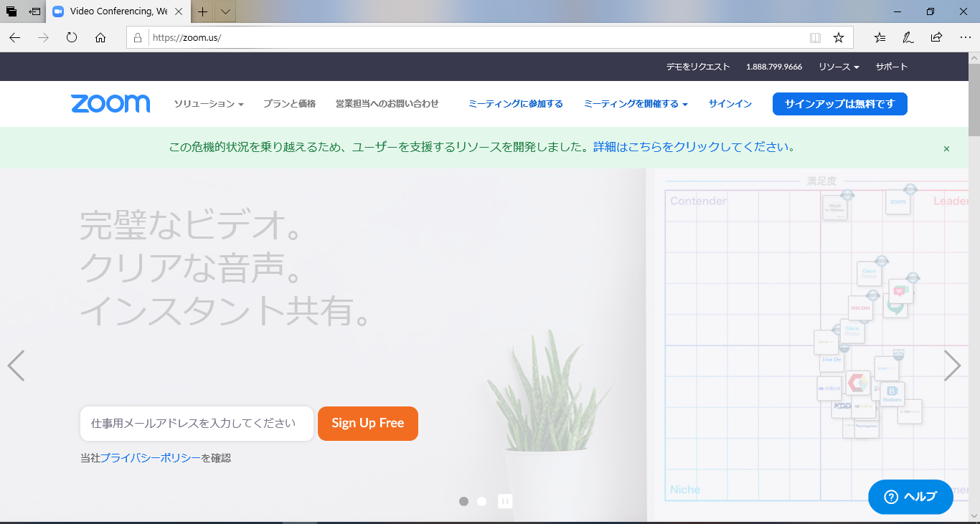Click the orange Sign Up Free button
The image size is (980, 524).
(x=368, y=424)
